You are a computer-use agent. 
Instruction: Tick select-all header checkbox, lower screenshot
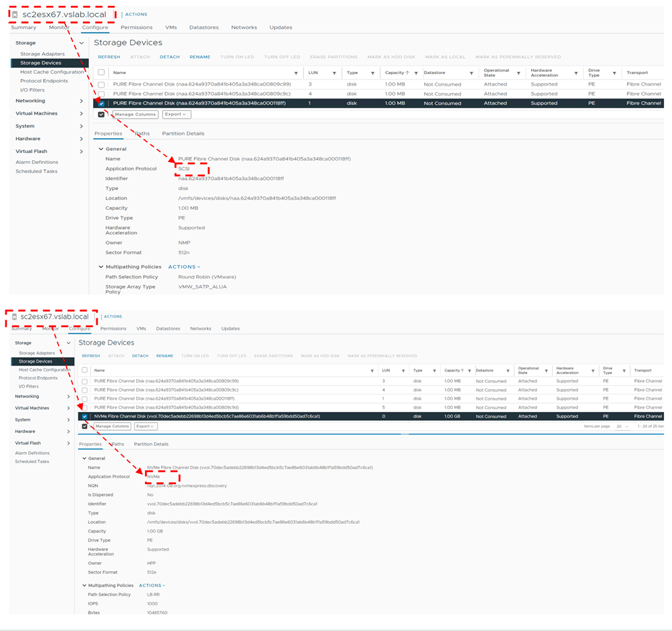[84, 370]
